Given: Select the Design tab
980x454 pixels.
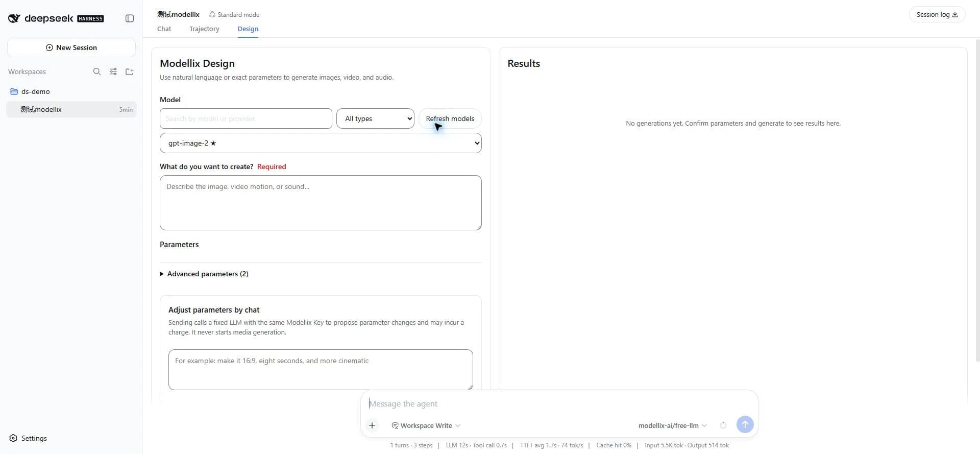Looking at the screenshot, I should [x=248, y=29].
